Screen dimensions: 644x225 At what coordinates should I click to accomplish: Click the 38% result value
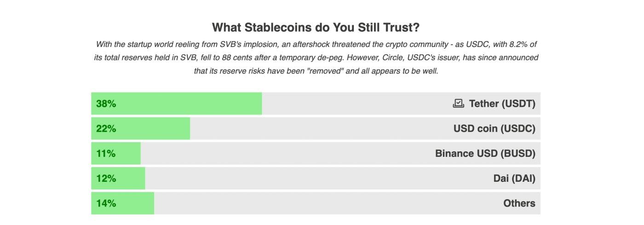pyautogui.click(x=106, y=104)
